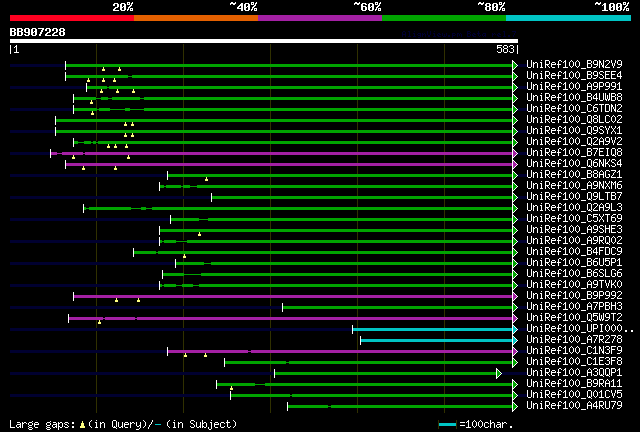
Task: Click the cyan arrowhead ending the UniRef100_UPI000.. alignment
Action: point(515,329)
